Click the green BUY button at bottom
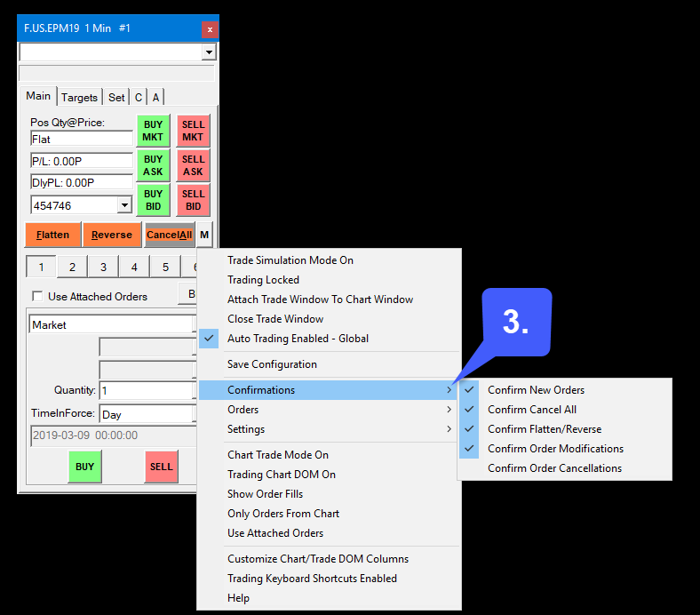 (x=84, y=467)
